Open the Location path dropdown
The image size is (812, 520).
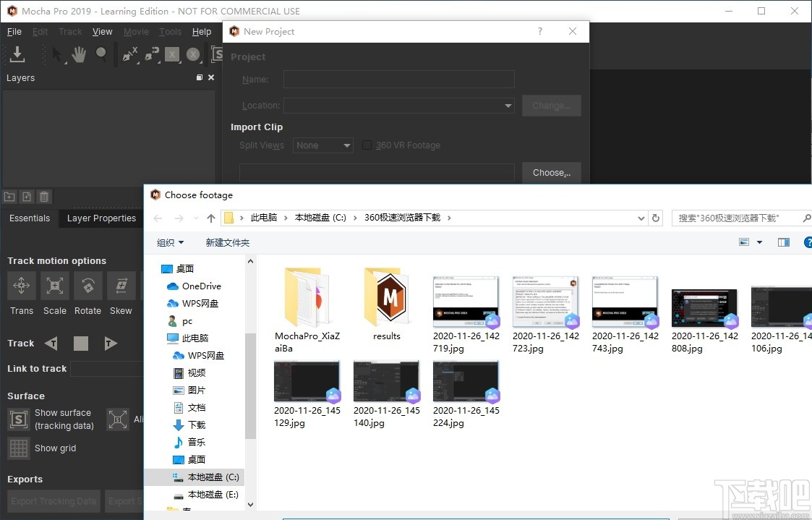[x=507, y=105]
